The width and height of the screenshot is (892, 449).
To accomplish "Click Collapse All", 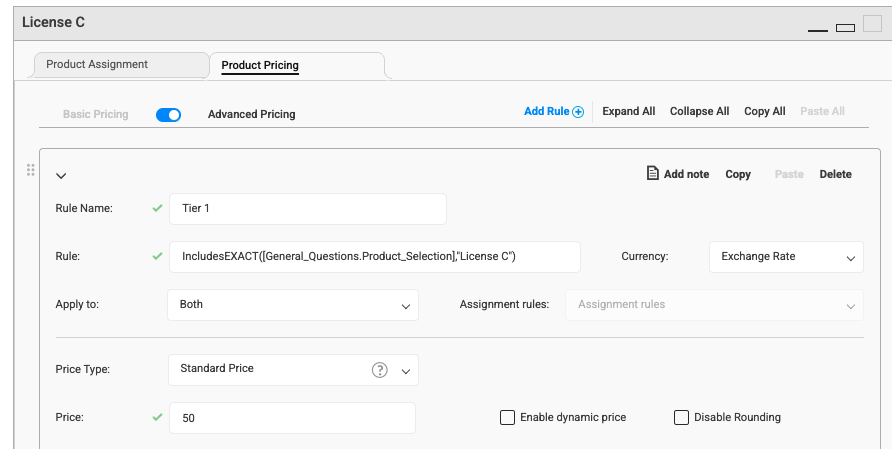I will [699, 112].
